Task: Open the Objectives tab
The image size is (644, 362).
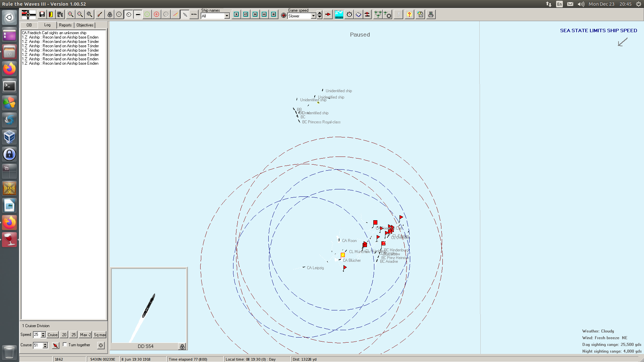Action: [x=85, y=25]
